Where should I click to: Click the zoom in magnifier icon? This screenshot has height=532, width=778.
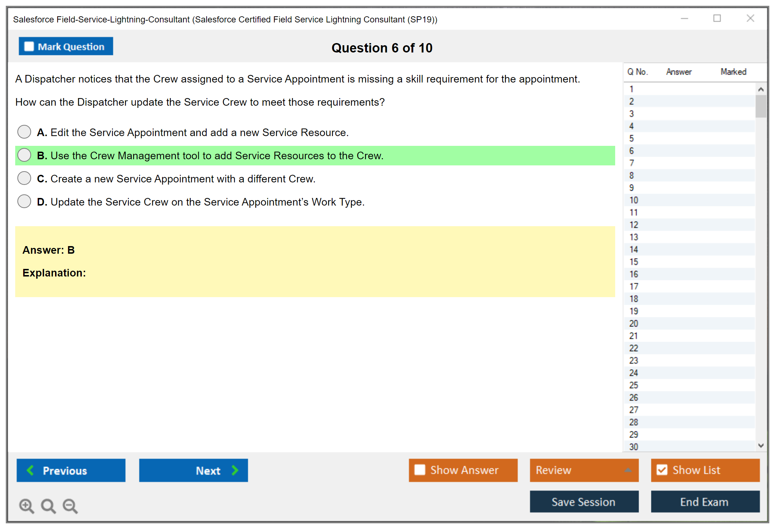point(26,506)
